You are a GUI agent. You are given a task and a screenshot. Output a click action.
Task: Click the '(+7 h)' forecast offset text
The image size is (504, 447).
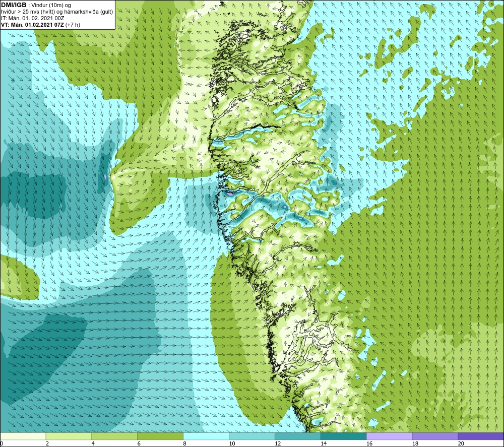[x=73, y=25]
